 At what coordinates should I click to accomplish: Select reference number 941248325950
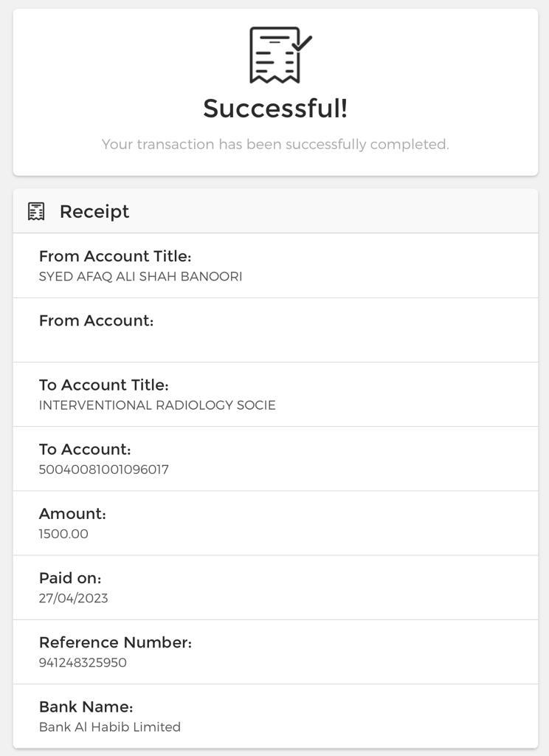83,663
